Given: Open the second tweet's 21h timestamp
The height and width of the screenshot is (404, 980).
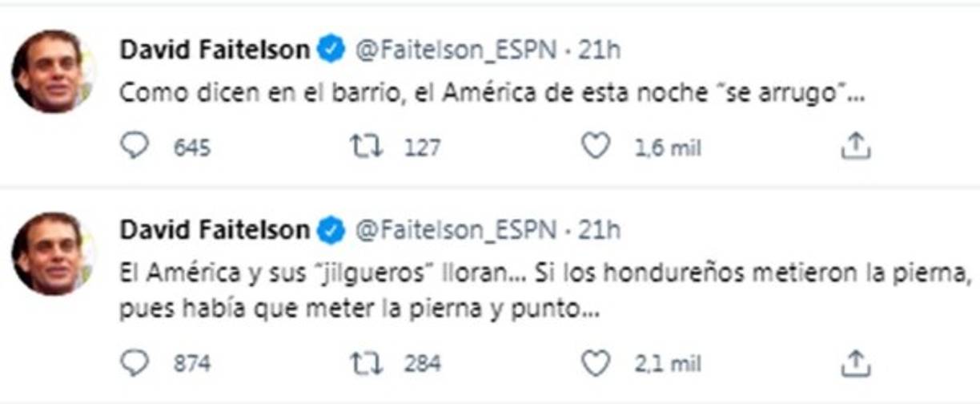Looking at the screenshot, I should (x=599, y=231).
